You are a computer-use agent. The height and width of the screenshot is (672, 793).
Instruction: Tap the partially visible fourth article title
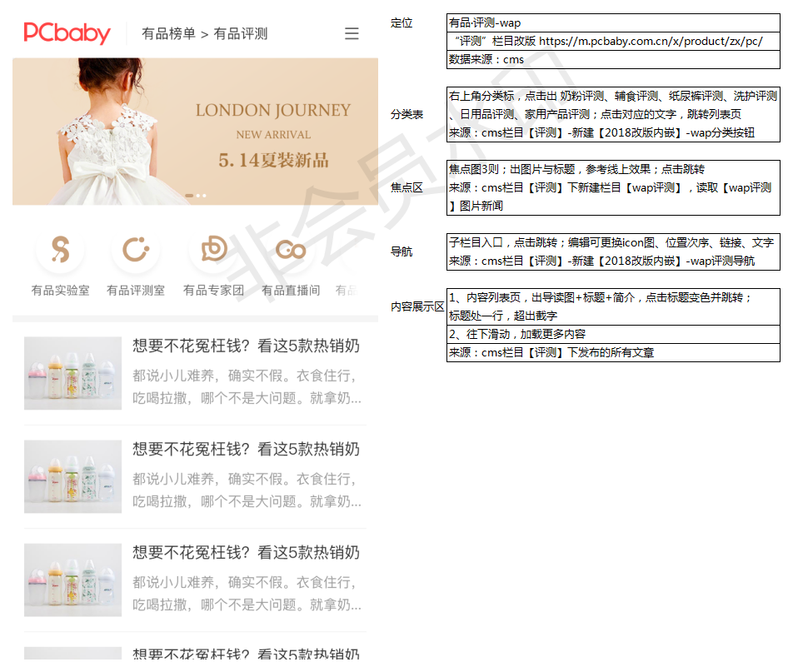[x=246, y=655]
